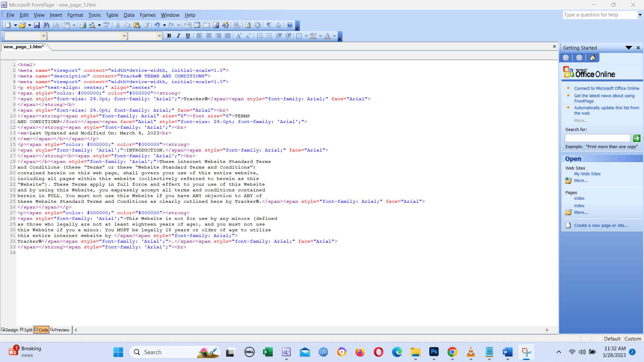This screenshot has width=644, height=362.
Task: Expand the Getting Started pane menu arrow
Action: point(629,48)
